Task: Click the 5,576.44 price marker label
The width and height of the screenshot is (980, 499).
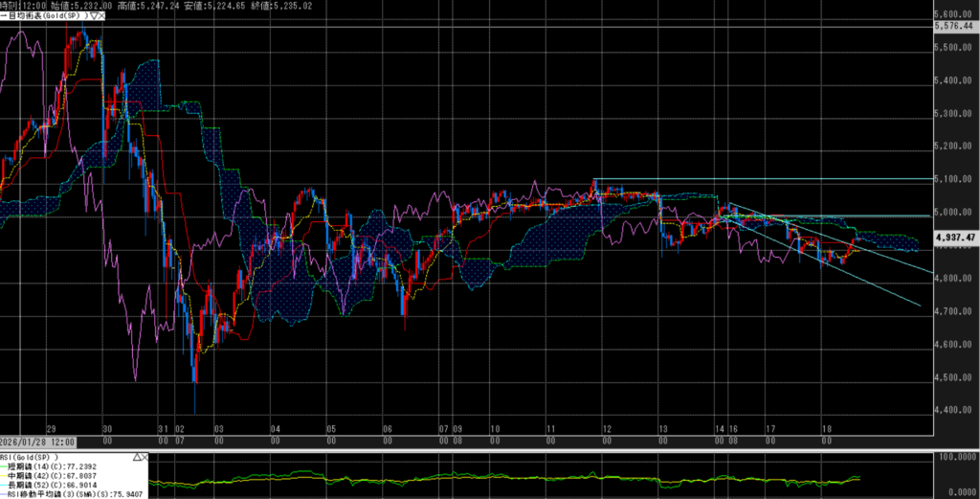Action: (955, 27)
